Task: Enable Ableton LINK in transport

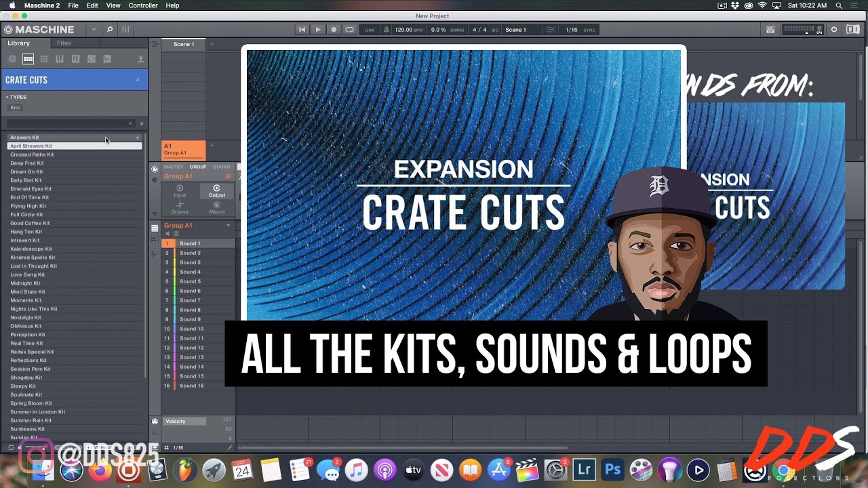Action: click(370, 30)
